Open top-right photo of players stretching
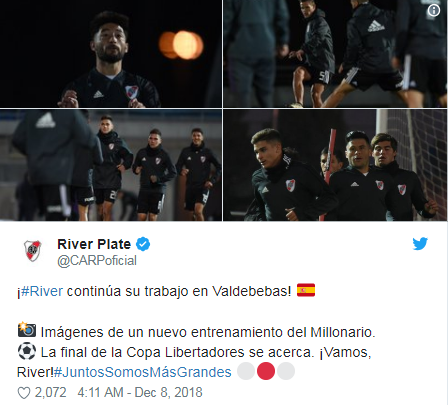This screenshot has height=405, width=448. (x=335, y=53)
